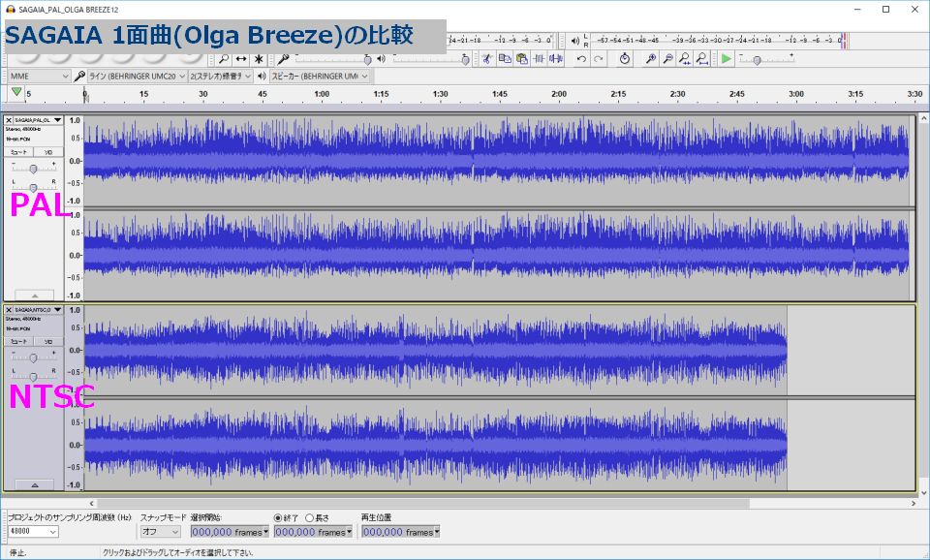Open the MME audio host dropdown
The width and height of the screenshot is (930, 560).
(39, 76)
